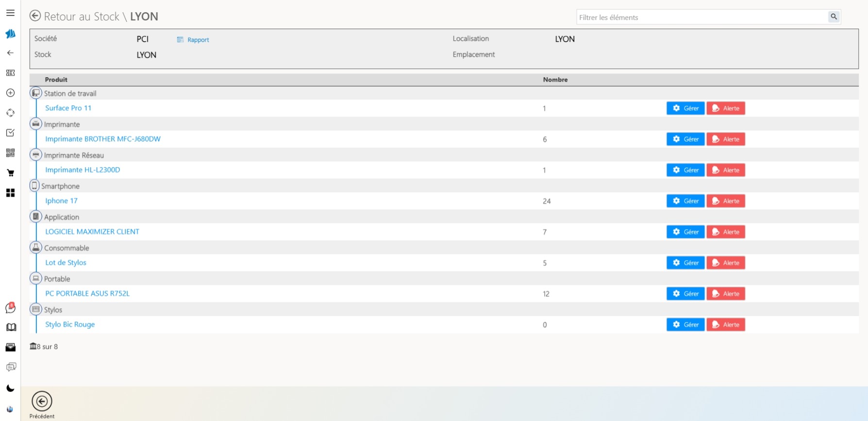Collapse the Station de travail group

pyautogui.click(x=36, y=93)
